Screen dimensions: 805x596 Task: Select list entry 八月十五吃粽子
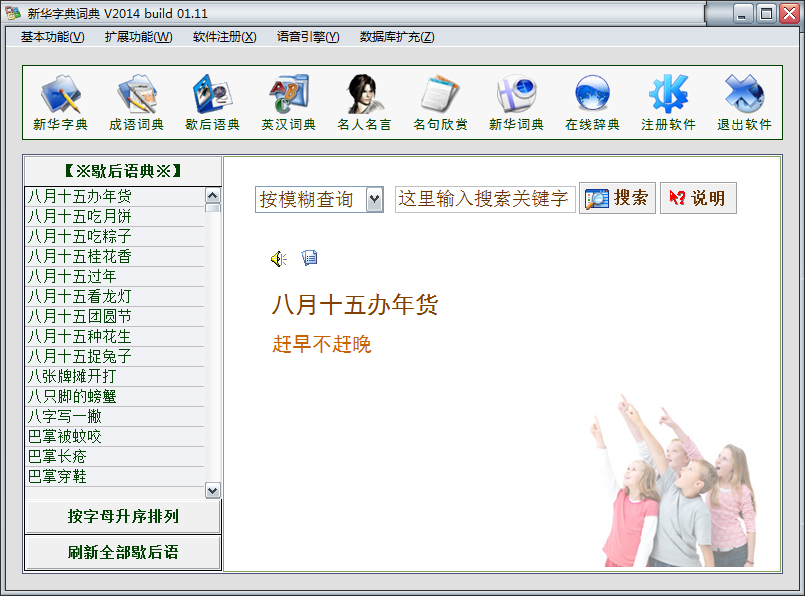(115, 236)
